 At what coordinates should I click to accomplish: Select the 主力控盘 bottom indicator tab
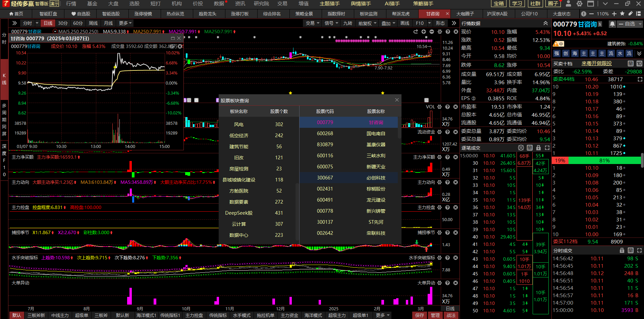coord(194,315)
